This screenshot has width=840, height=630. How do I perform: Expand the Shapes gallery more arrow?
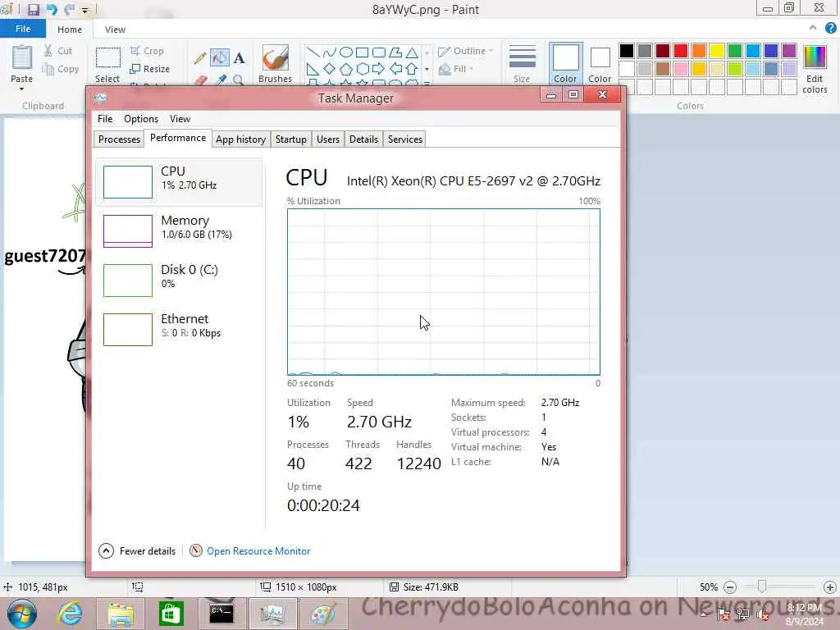tap(427, 84)
